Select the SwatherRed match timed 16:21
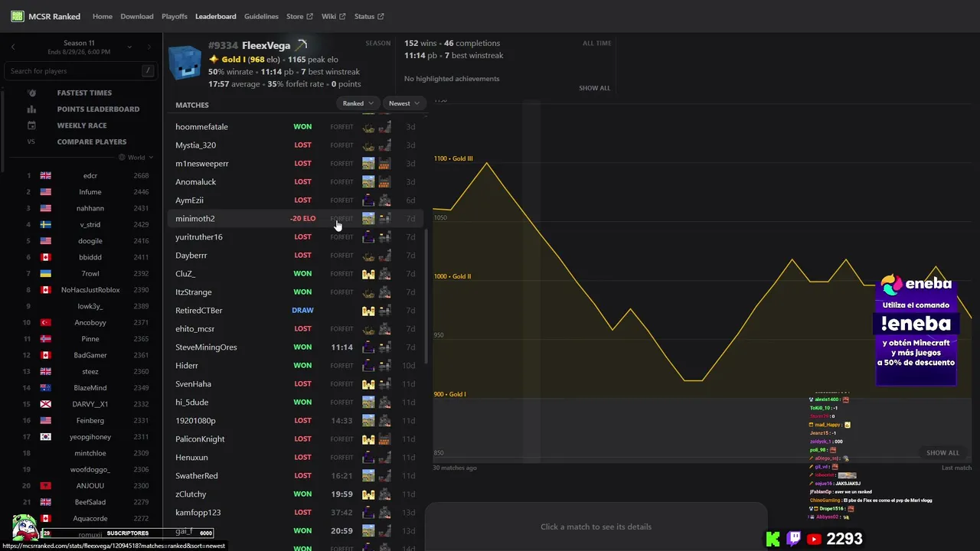The image size is (980, 551). [294, 476]
